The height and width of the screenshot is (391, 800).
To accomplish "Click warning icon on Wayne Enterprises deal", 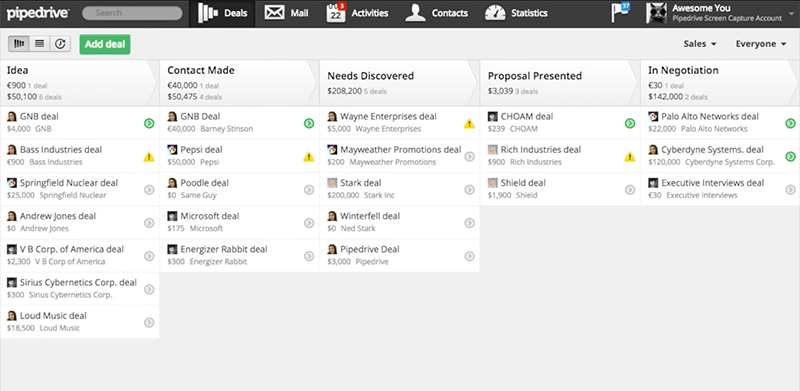I will (469, 123).
